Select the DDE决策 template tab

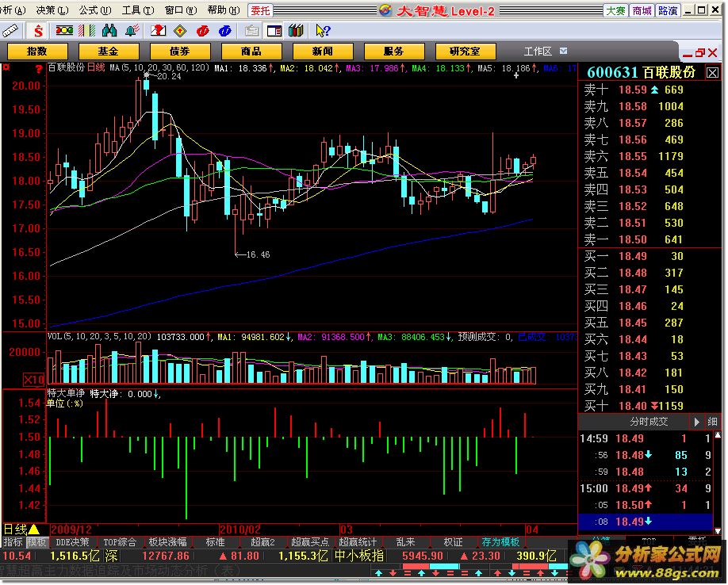(x=72, y=542)
